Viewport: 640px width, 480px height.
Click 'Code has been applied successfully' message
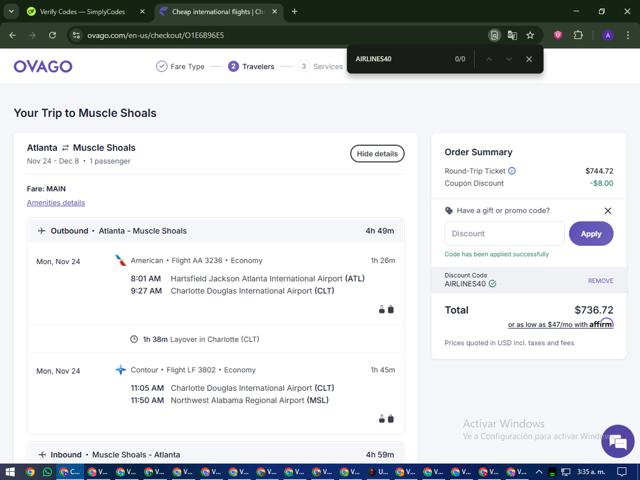tap(496, 254)
